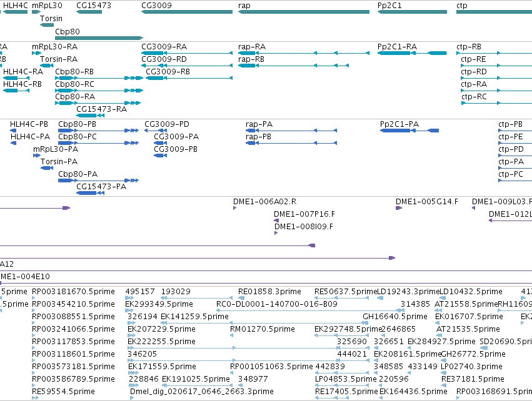Click the RE50637.5prime EST label

346,292
